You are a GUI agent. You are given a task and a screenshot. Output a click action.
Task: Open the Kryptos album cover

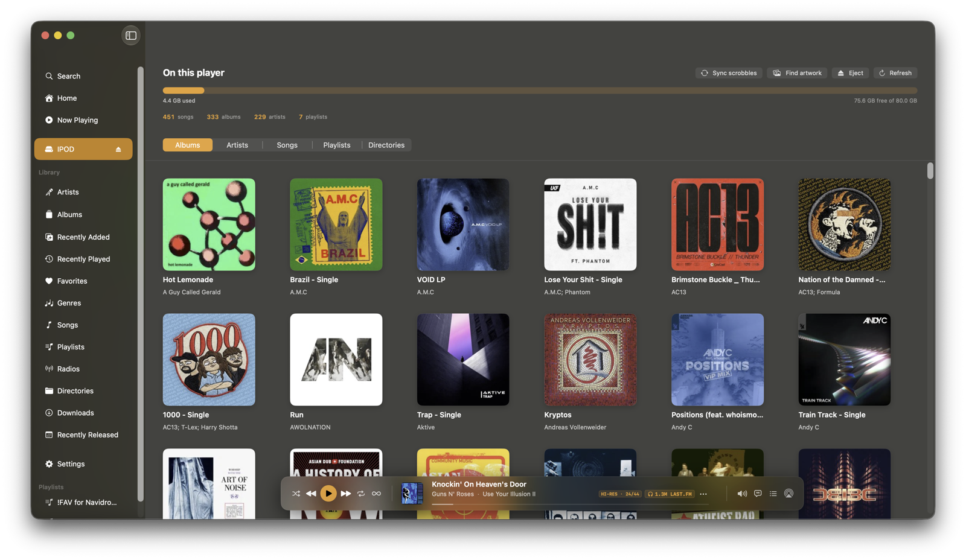590,360
